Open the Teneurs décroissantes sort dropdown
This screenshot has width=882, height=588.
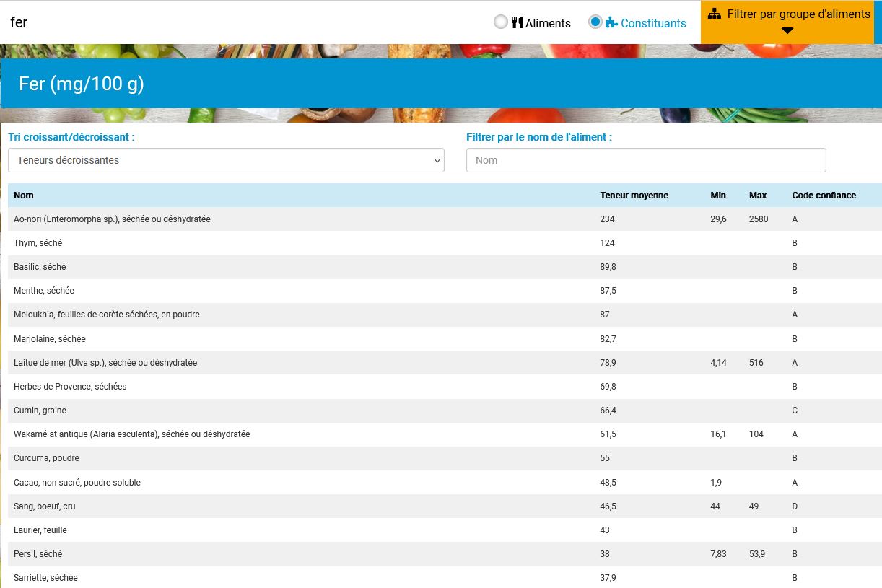[226, 160]
